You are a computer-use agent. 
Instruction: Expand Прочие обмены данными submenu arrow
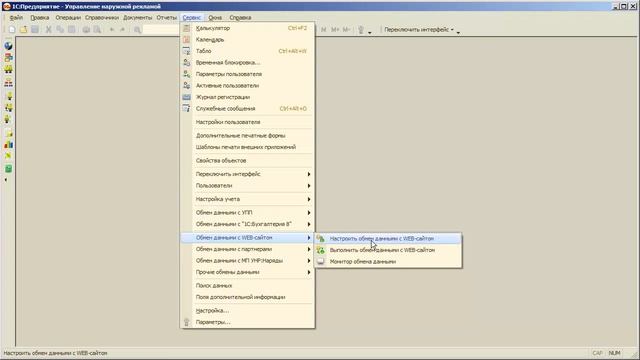click(309, 272)
